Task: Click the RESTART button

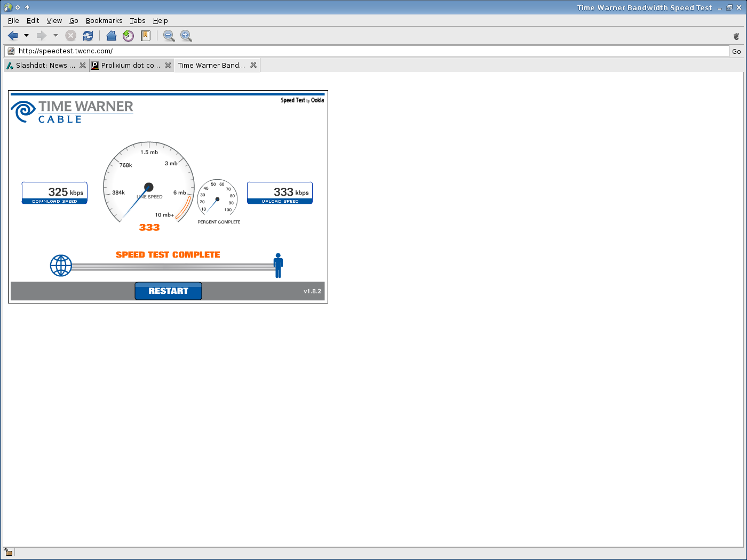Action: (x=168, y=291)
